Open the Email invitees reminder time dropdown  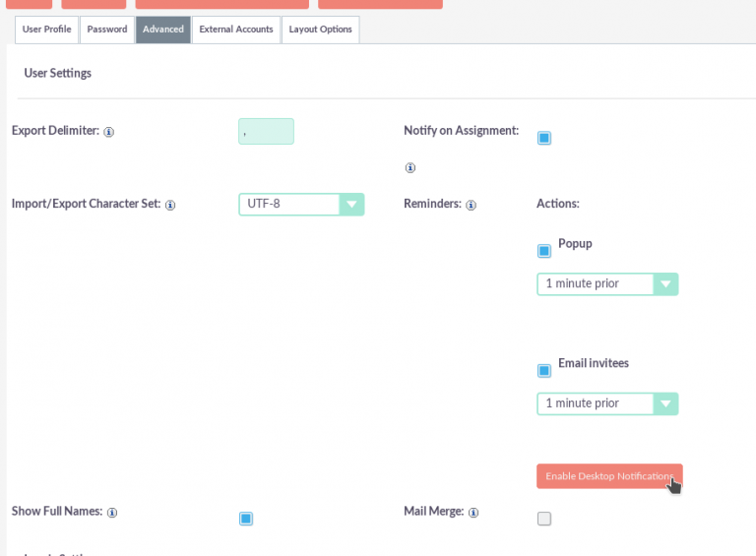click(x=607, y=403)
